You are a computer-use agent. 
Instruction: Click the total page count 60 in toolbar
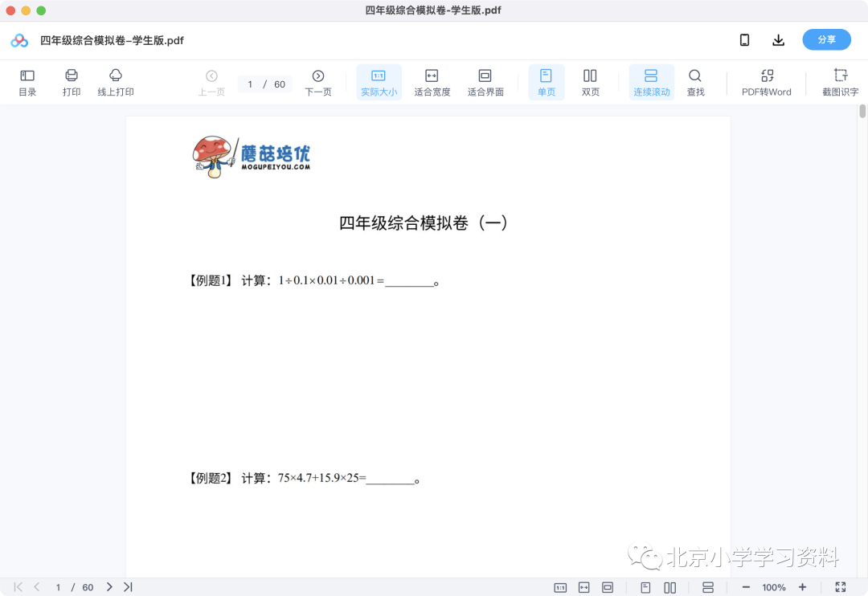coord(280,84)
